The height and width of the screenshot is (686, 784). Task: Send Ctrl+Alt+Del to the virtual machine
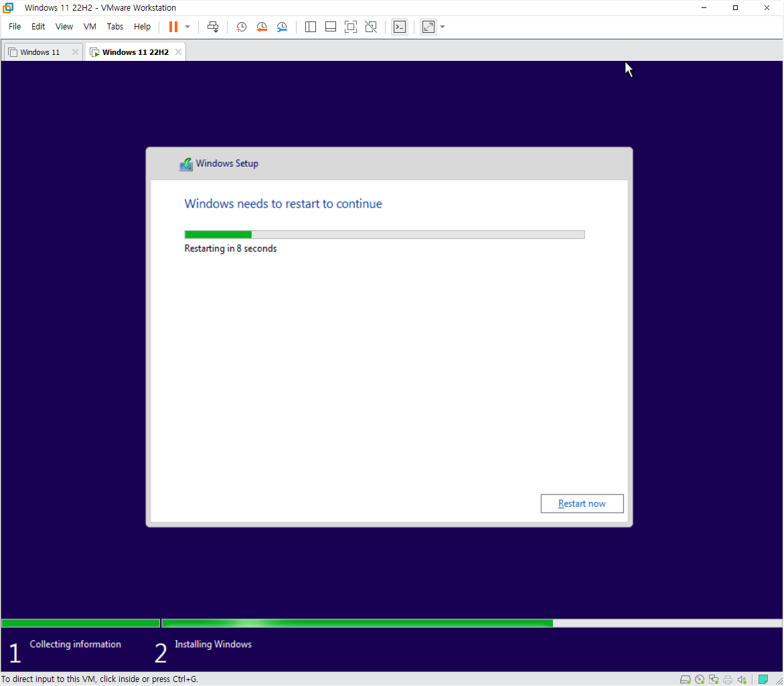click(213, 27)
